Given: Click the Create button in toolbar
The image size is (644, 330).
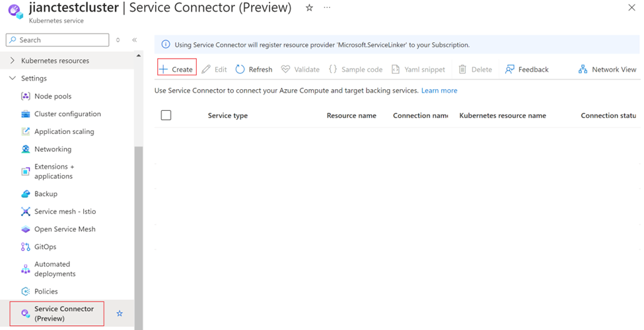Looking at the screenshot, I should pos(176,69).
